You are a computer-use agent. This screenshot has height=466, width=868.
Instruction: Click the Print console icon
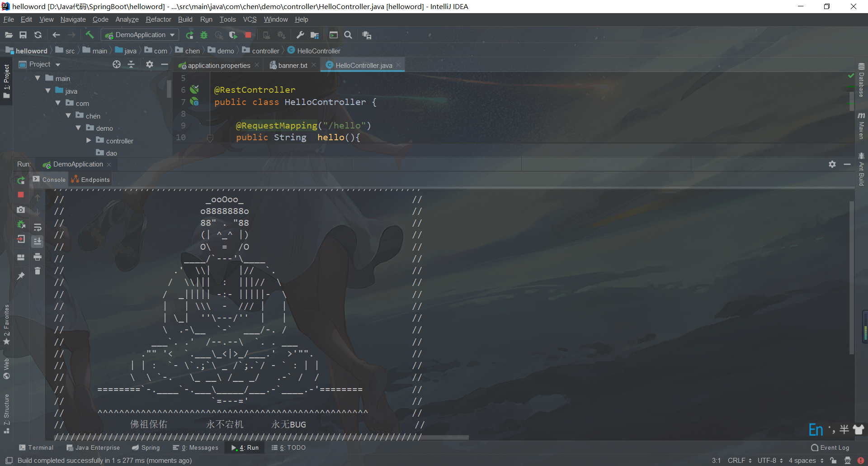click(38, 257)
